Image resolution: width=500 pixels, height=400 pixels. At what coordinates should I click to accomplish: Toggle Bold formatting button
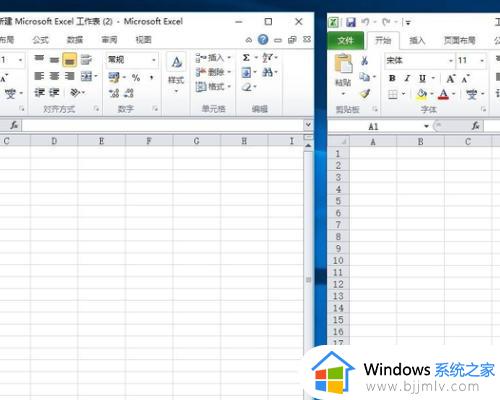coord(392,78)
